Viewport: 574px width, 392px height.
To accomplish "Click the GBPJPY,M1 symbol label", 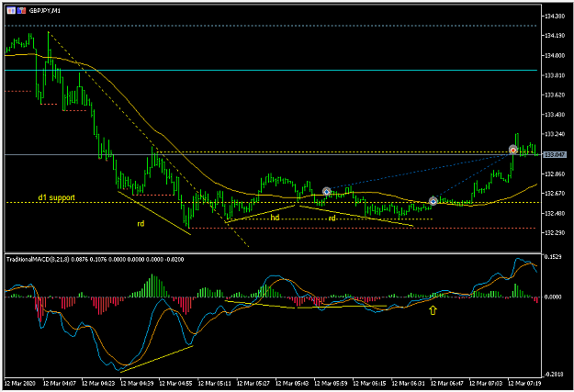I will 45,11.
